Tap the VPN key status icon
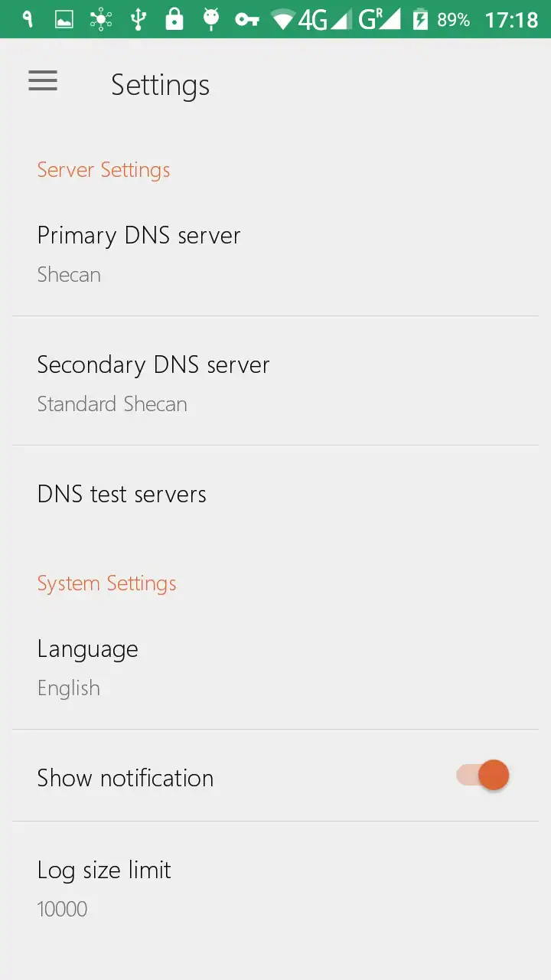Screen dimensions: 551x980 (x=246, y=20)
